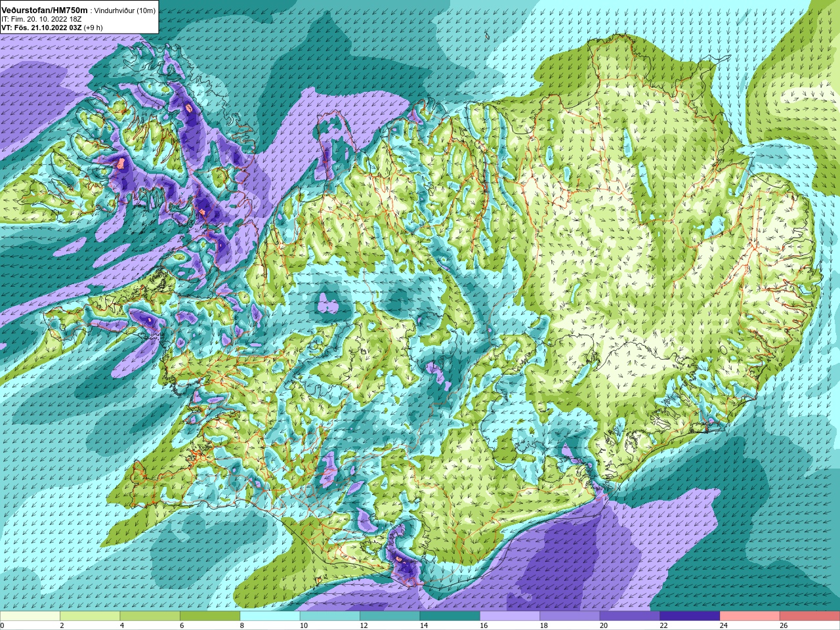
Task: Click the legend scale value "22"
Action: [664, 625]
